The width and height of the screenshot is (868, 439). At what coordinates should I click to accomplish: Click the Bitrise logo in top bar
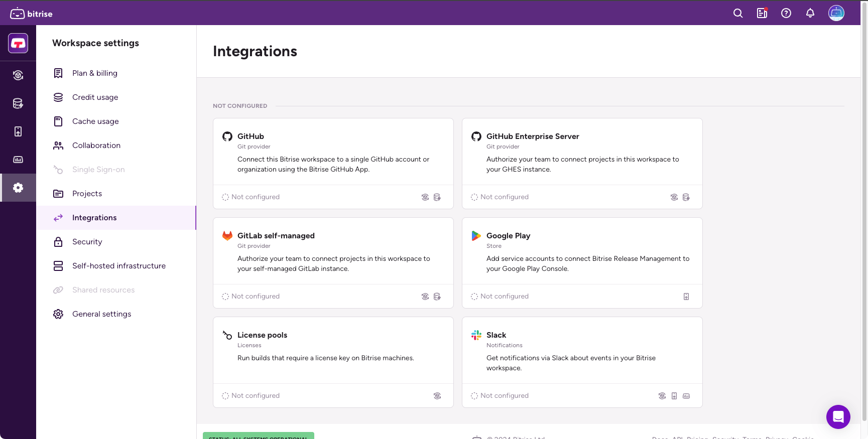click(x=31, y=14)
